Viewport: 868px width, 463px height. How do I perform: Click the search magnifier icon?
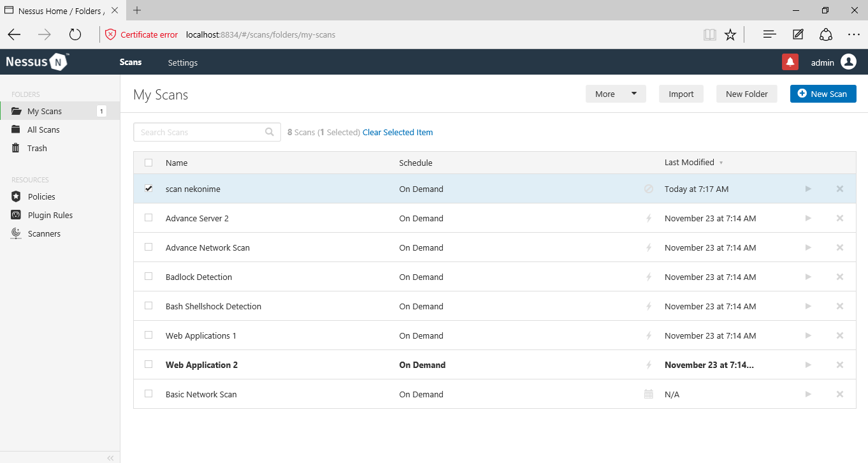pyautogui.click(x=270, y=133)
